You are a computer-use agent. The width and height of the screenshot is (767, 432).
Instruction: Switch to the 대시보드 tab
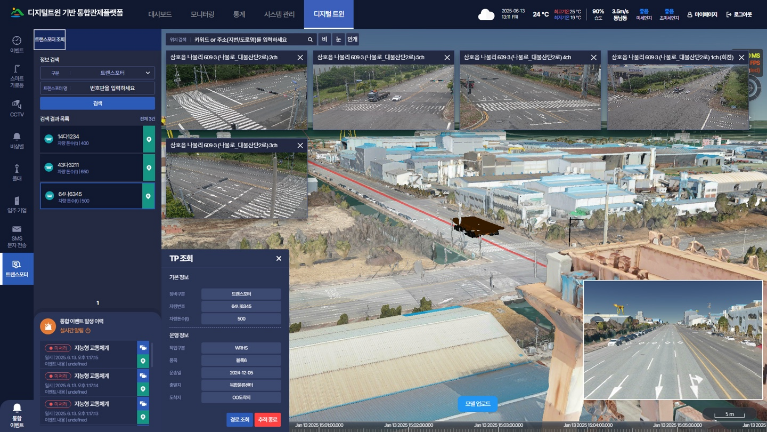pyautogui.click(x=160, y=14)
